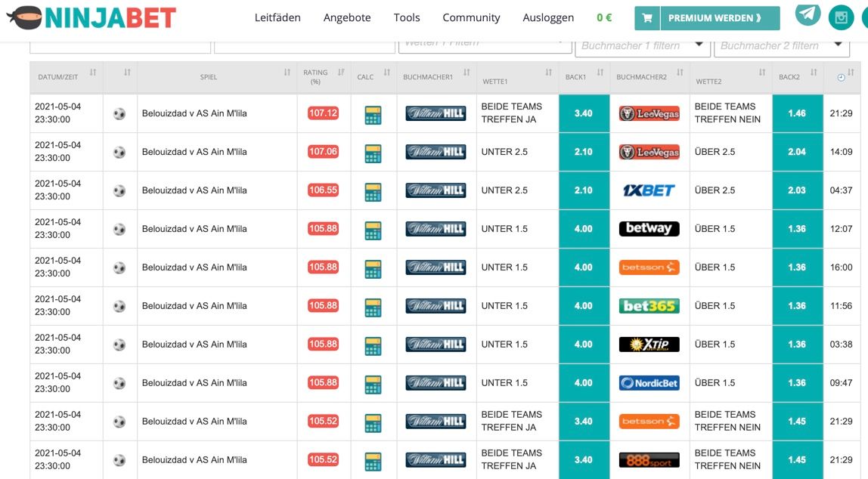
Task: Click the second filter input field
Action: click(x=305, y=46)
